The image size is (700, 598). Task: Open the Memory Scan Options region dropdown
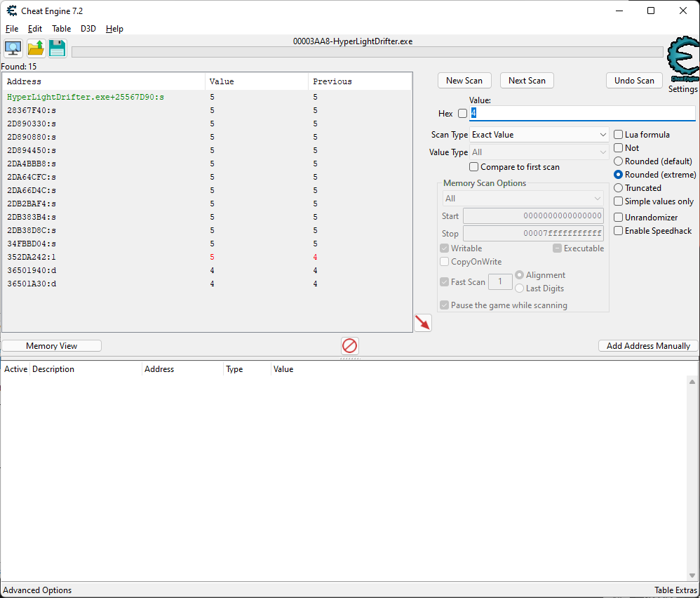523,199
